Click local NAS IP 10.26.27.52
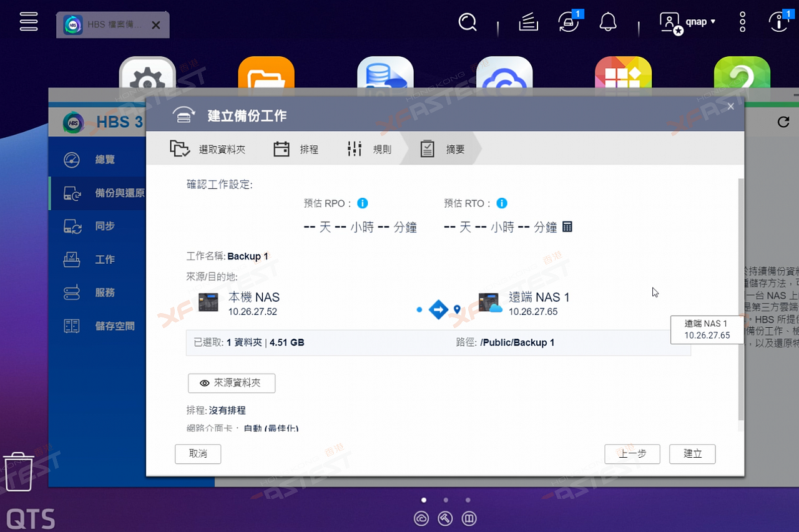 click(253, 311)
